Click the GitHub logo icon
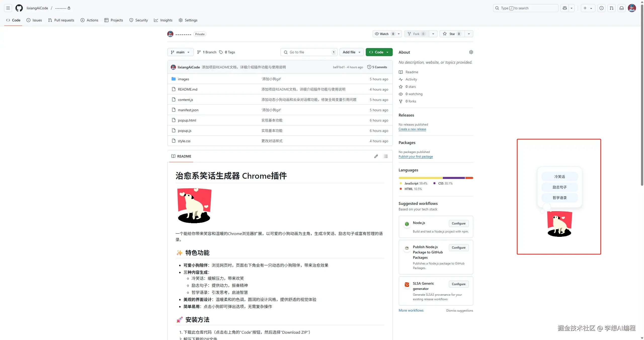 pos(19,8)
